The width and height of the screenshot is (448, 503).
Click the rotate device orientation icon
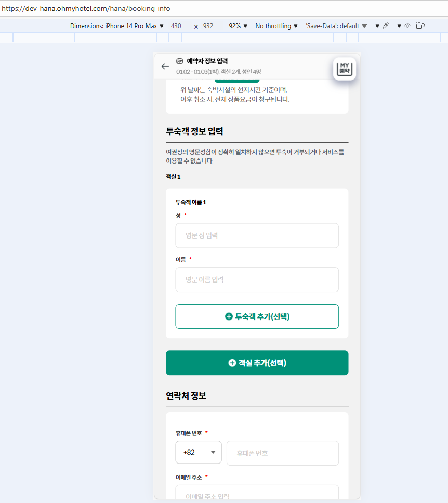tap(420, 25)
